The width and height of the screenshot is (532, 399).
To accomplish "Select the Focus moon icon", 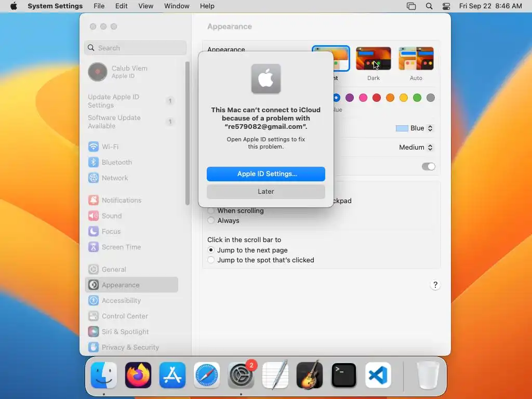I will tap(94, 231).
